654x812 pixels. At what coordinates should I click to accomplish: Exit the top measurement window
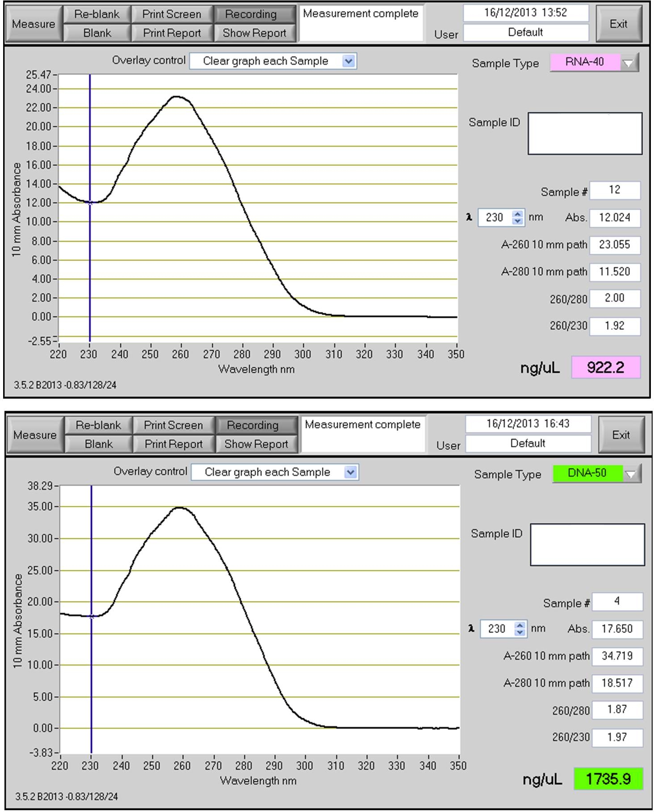click(x=618, y=24)
